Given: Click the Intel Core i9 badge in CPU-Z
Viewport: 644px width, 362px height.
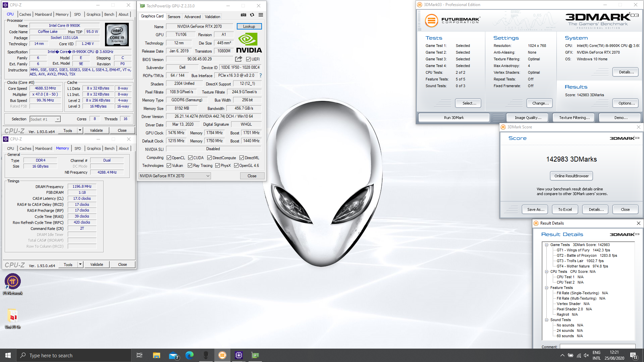Looking at the screenshot, I should coord(117,35).
